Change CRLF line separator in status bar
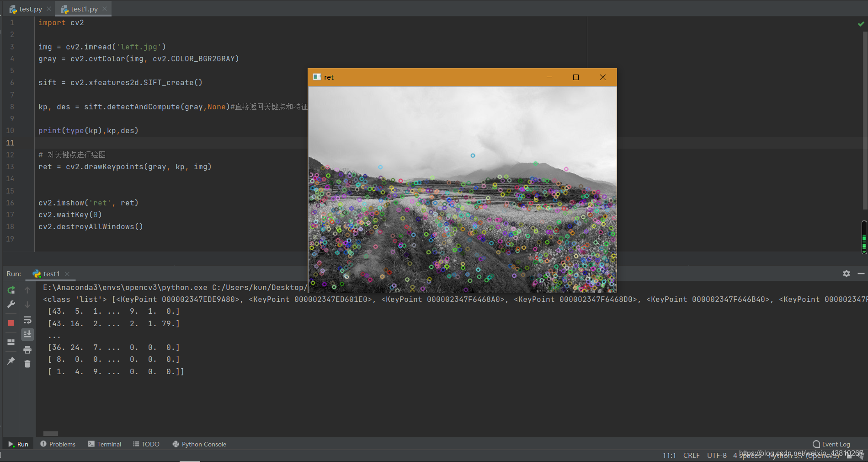This screenshot has width=868, height=462. tap(692, 456)
